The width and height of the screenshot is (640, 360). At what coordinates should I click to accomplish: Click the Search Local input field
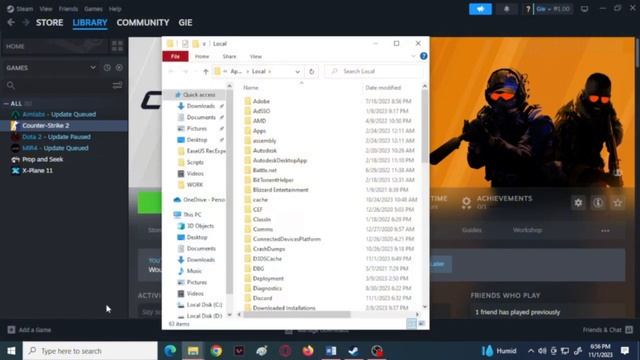373,71
